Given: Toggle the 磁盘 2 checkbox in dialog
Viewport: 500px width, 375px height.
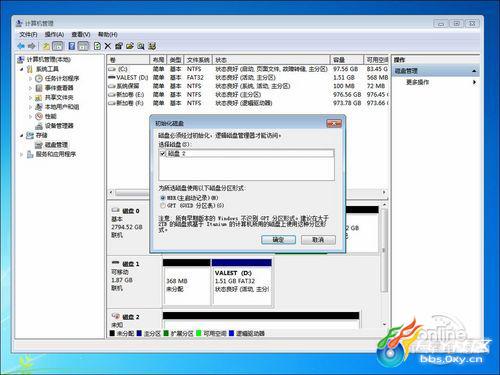Looking at the screenshot, I should click(x=163, y=154).
